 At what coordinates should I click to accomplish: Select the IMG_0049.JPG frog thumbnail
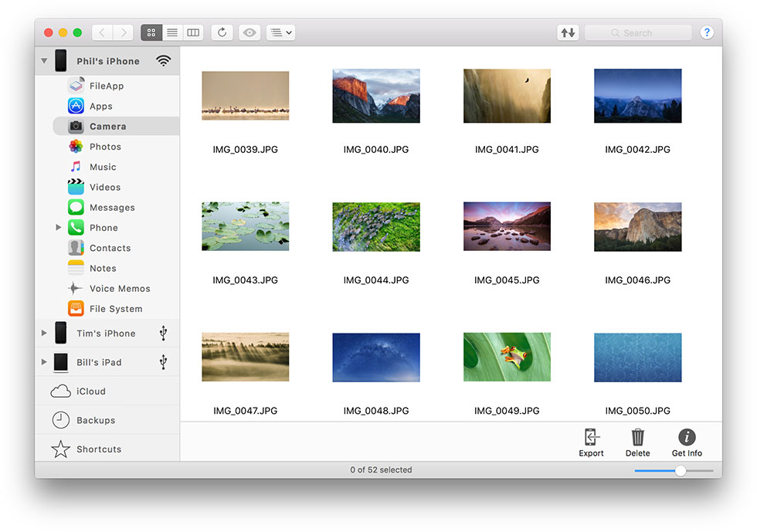[x=507, y=357]
